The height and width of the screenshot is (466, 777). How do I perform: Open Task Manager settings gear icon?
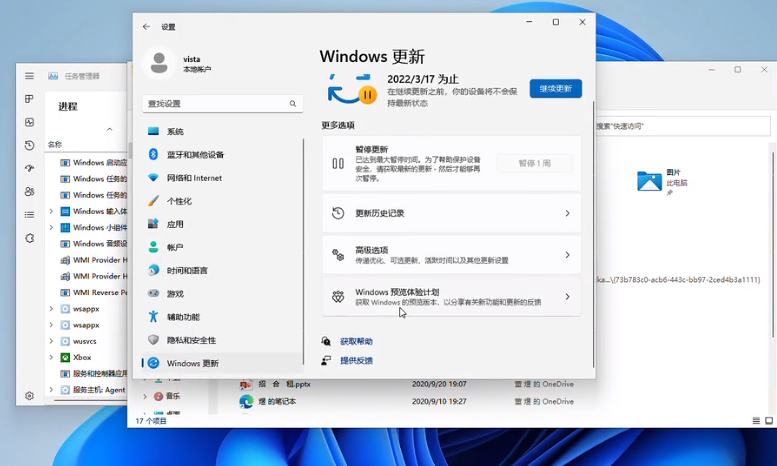coord(29,396)
